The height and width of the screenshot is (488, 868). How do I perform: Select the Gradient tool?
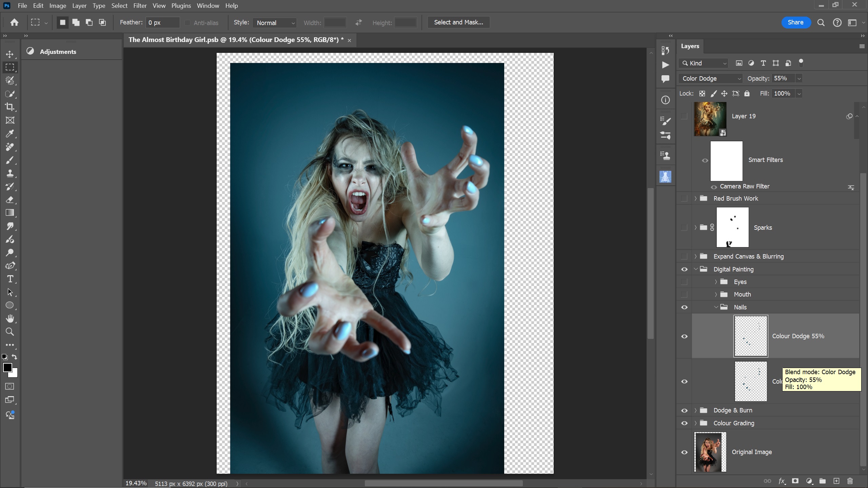tap(10, 213)
